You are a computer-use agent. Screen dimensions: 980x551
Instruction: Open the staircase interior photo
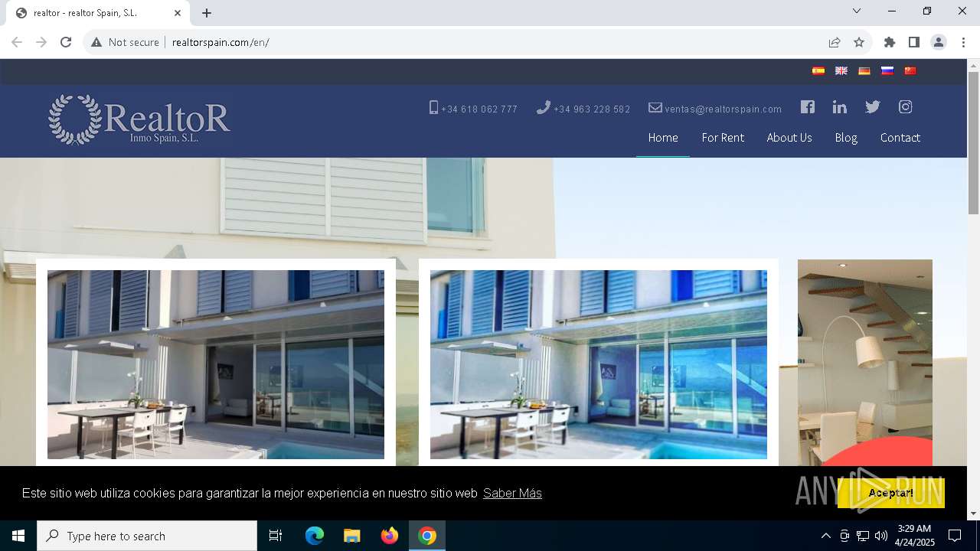(x=865, y=363)
